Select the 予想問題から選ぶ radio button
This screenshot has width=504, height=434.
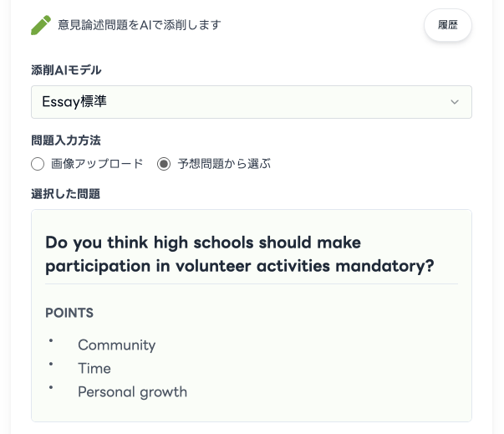point(164,164)
